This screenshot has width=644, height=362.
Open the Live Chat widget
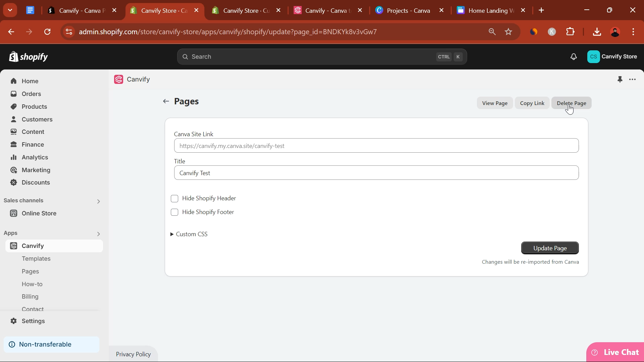click(615, 352)
